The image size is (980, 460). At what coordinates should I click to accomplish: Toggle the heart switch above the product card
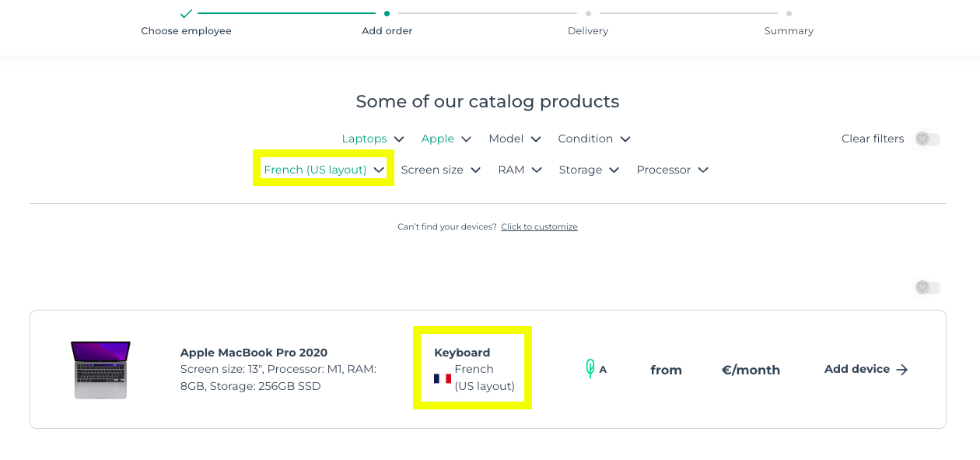(x=927, y=288)
